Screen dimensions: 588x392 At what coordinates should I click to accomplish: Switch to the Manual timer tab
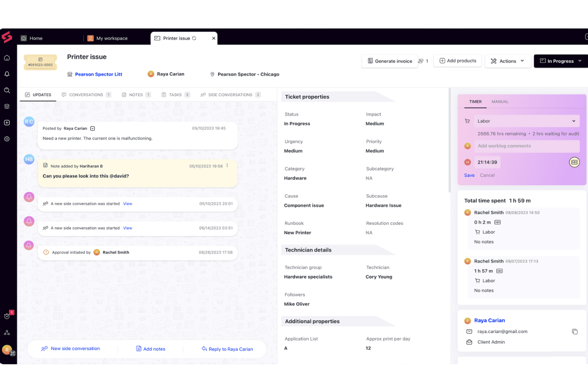click(x=500, y=101)
